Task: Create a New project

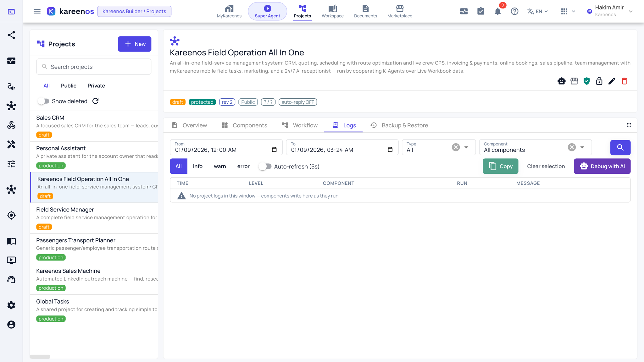Action: 135,44
